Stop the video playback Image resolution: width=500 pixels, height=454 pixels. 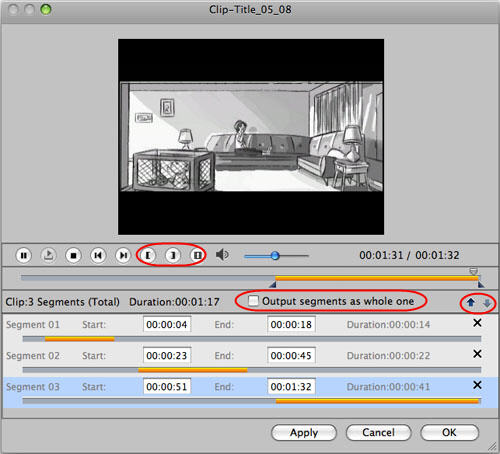(73, 256)
